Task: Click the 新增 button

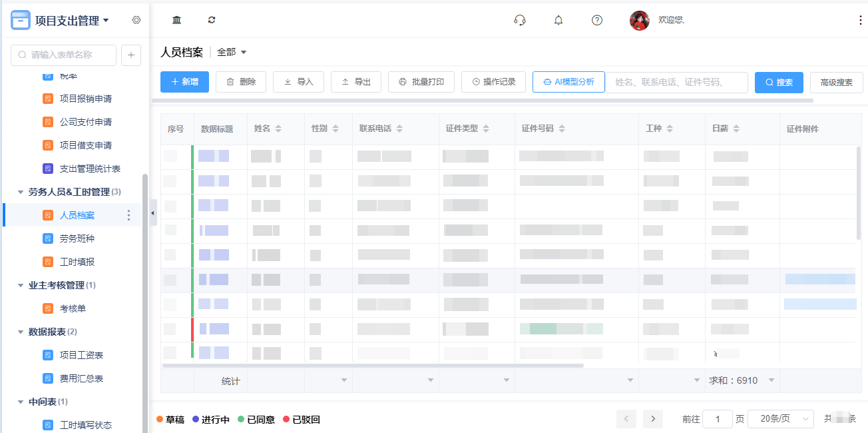Action: click(184, 82)
